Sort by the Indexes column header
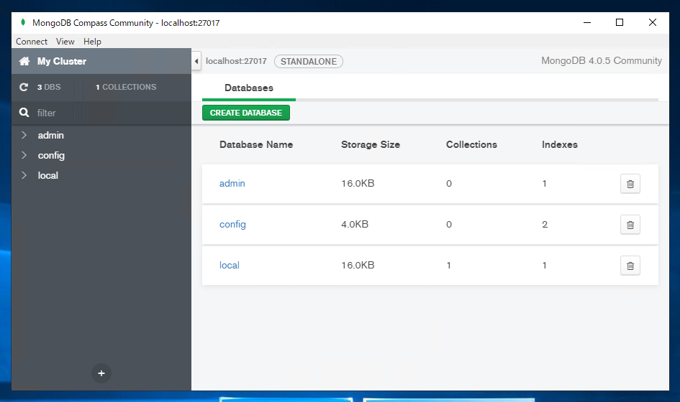Screen dimensions: 680x402 (559, 144)
